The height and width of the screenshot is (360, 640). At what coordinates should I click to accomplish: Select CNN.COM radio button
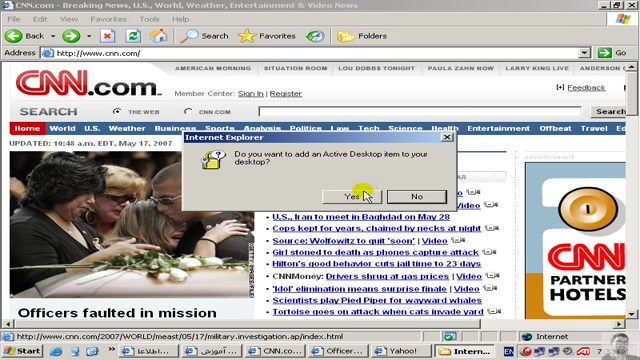tap(188, 111)
